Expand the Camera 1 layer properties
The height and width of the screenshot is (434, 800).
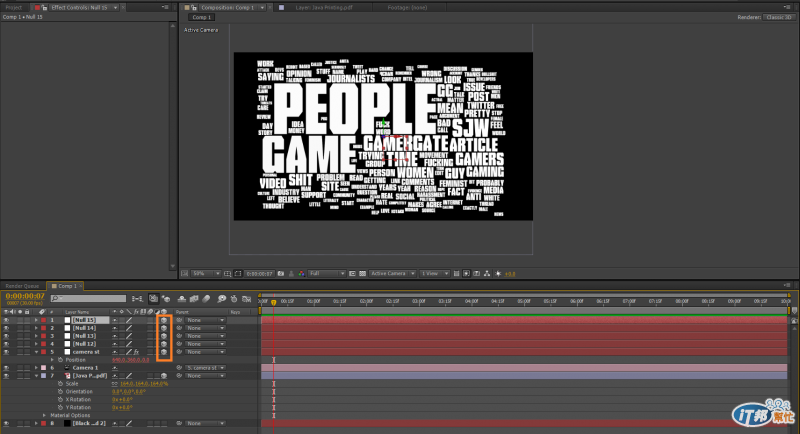click(36, 368)
